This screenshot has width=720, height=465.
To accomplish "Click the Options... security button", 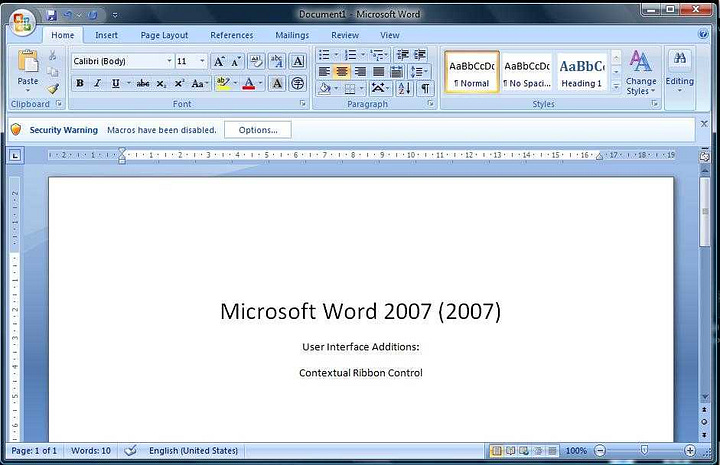I will click(258, 130).
